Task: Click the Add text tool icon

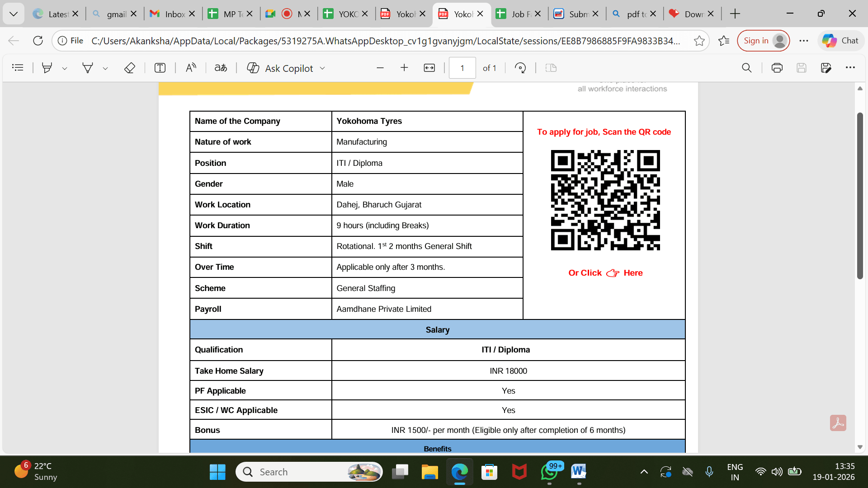Action: click(x=160, y=68)
